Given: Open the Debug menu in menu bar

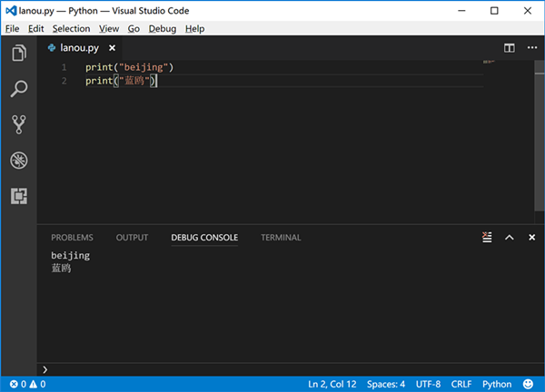Looking at the screenshot, I should (x=163, y=29).
